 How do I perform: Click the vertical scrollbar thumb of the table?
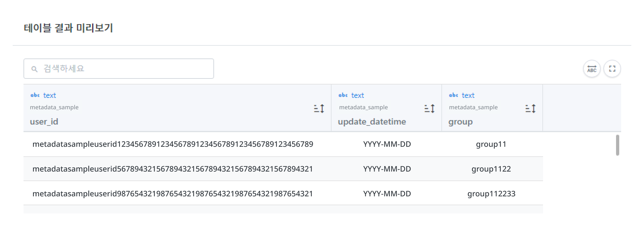[617, 145]
